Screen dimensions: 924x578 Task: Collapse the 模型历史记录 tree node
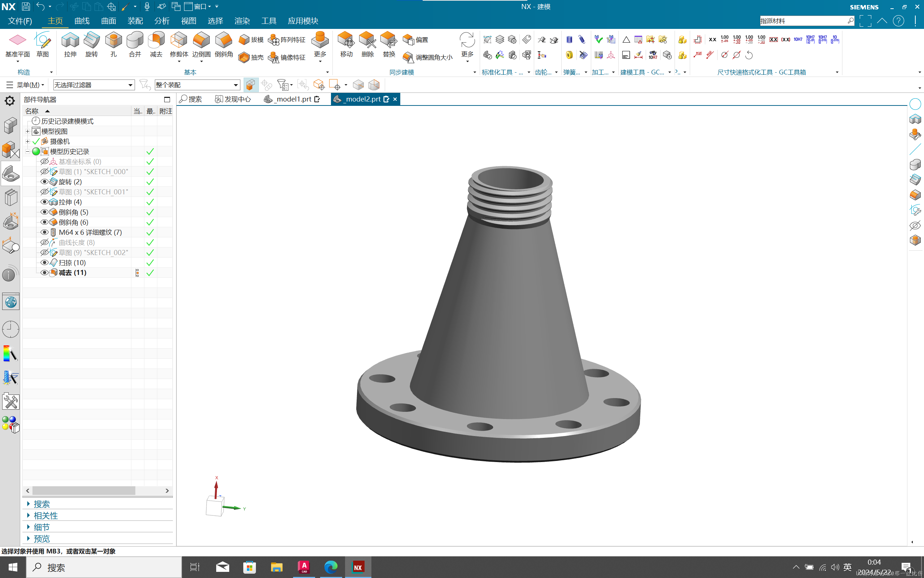point(27,151)
